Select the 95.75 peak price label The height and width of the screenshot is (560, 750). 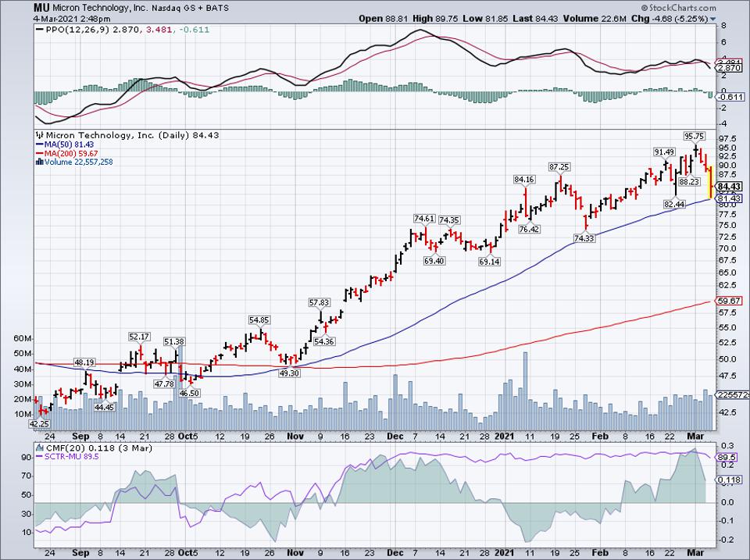pyautogui.click(x=695, y=135)
